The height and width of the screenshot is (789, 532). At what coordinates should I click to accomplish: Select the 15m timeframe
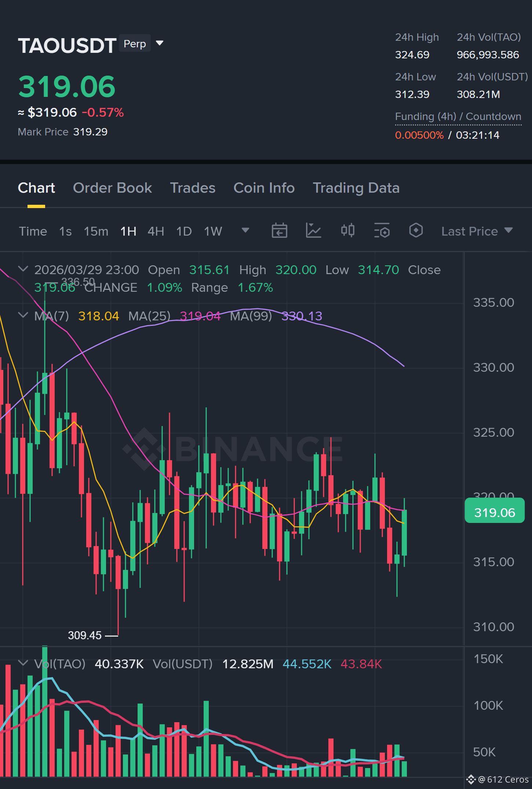[x=96, y=232]
